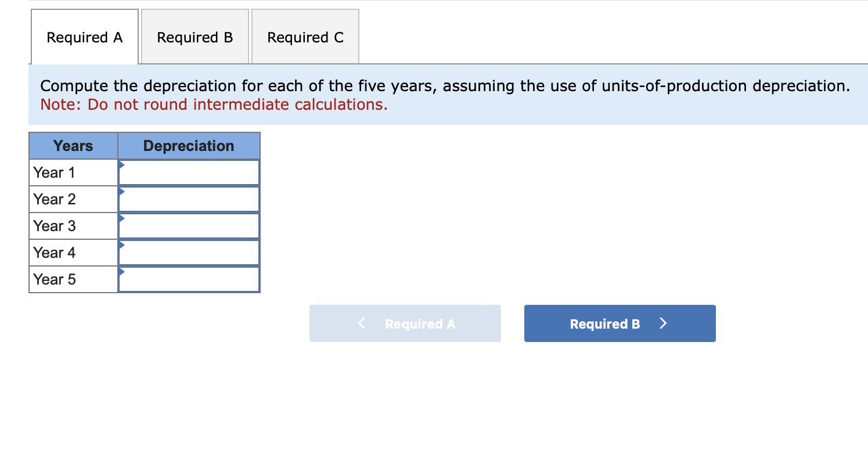Screen dimensions: 868x468
Task: Click the disabled Required A navigation button
Action: (405, 323)
